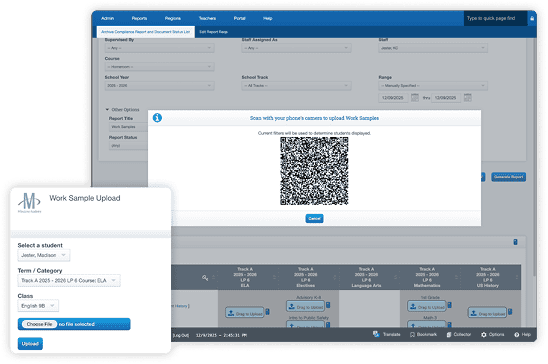Click the key search icon in table header

(205, 278)
